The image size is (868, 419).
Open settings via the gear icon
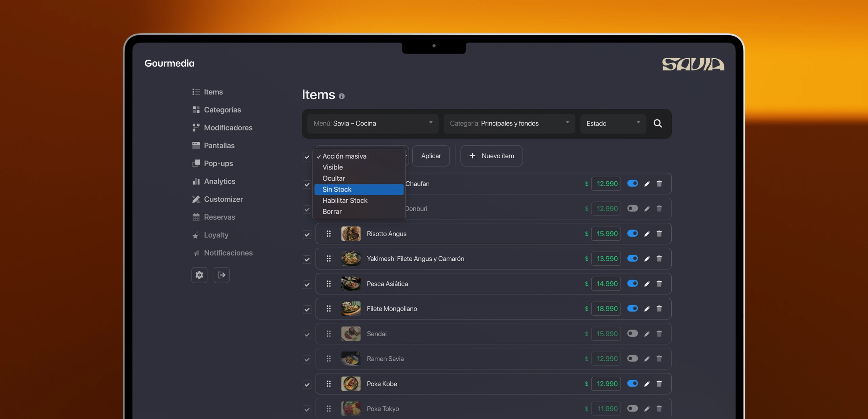point(199,275)
